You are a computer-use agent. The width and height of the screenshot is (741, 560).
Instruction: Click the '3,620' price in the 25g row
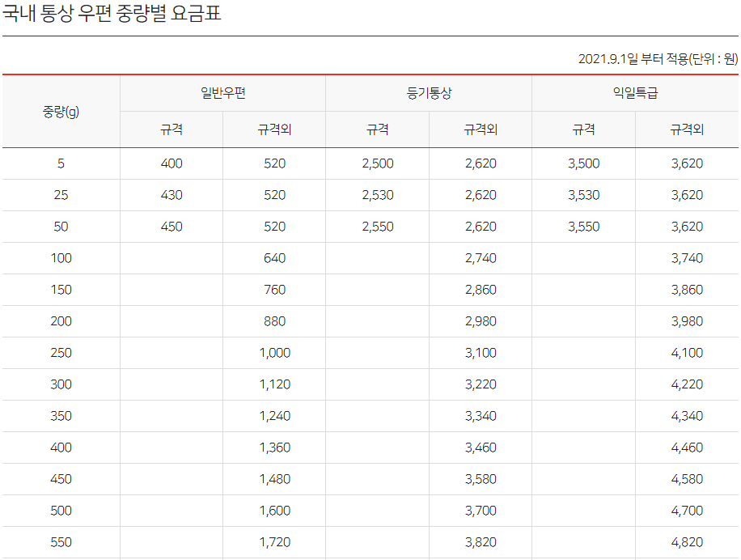687,195
